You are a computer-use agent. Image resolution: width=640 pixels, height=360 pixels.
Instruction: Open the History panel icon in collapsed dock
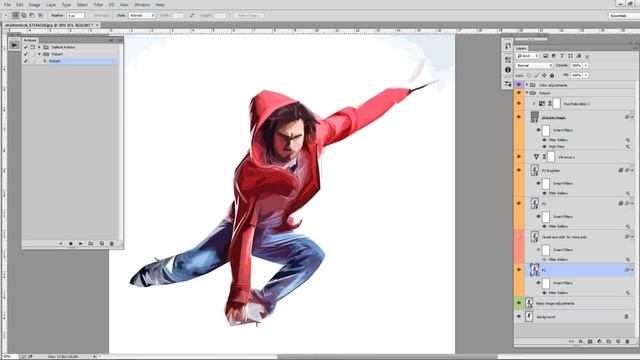[x=508, y=45]
